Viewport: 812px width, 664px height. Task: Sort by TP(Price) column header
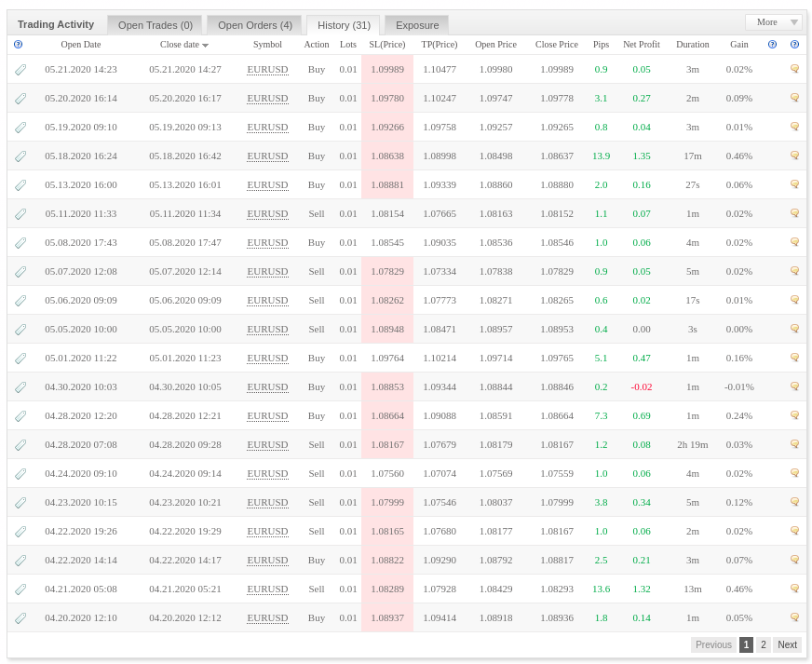440,45
